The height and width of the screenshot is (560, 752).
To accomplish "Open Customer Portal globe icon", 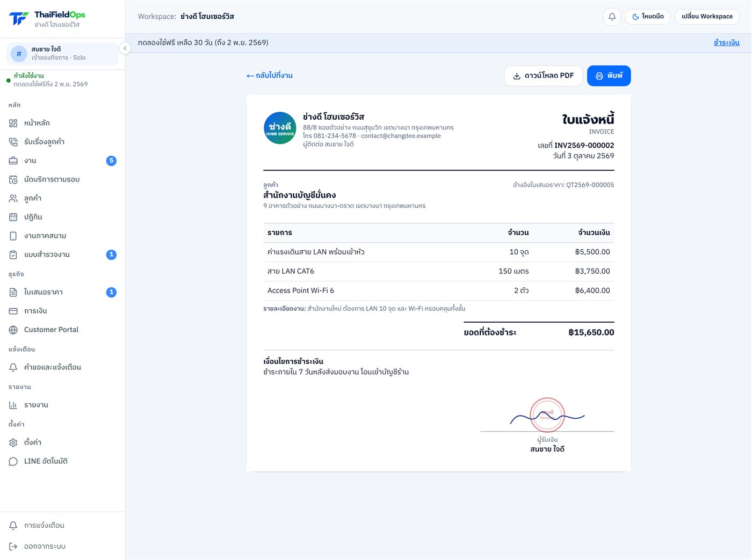I will (13, 330).
